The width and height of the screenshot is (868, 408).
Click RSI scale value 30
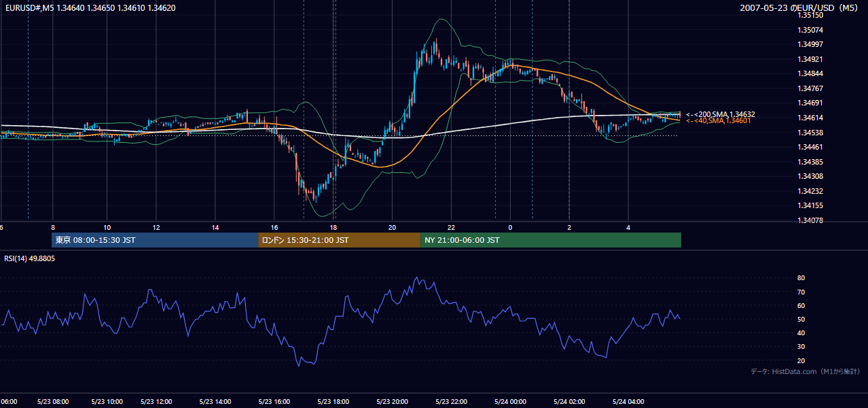coord(801,347)
